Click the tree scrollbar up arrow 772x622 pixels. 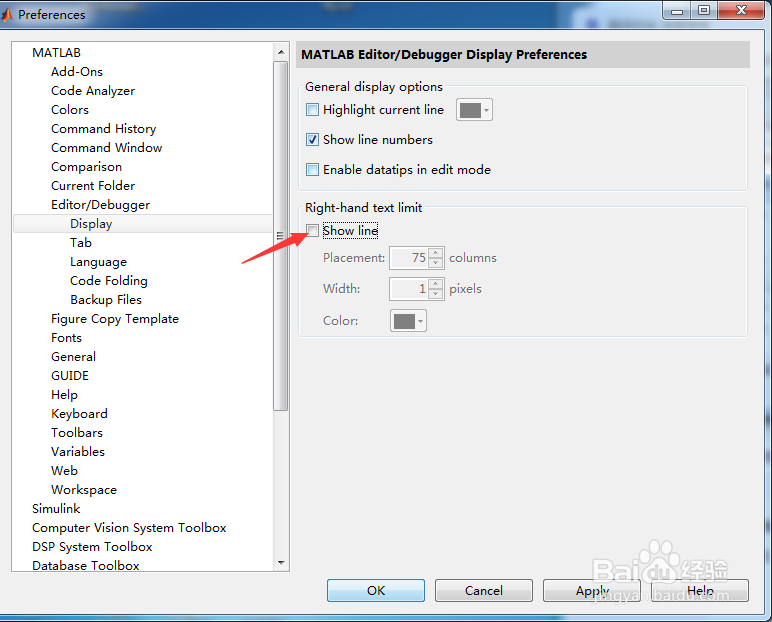[x=281, y=52]
